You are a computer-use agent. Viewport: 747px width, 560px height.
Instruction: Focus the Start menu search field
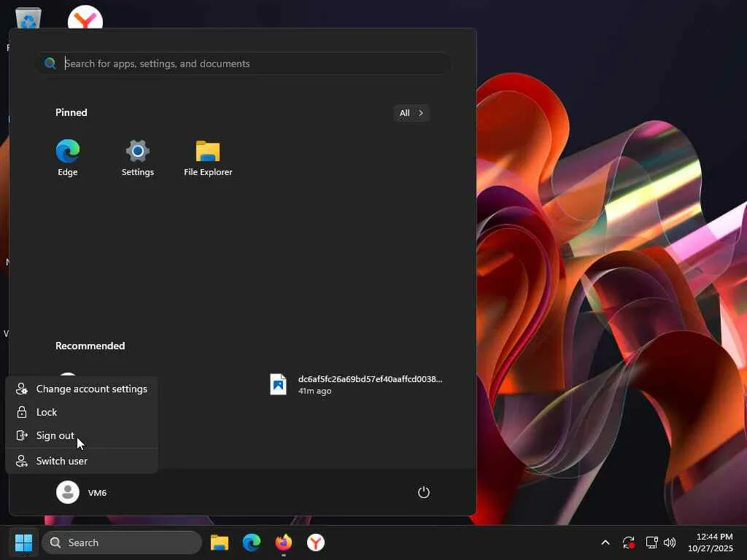[244, 63]
